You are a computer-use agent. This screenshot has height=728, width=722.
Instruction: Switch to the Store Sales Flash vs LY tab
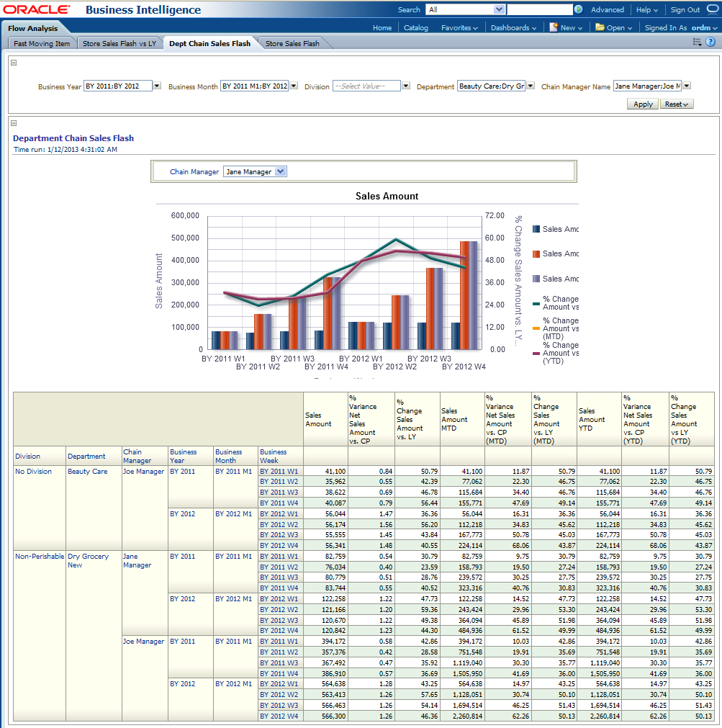point(119,43)
